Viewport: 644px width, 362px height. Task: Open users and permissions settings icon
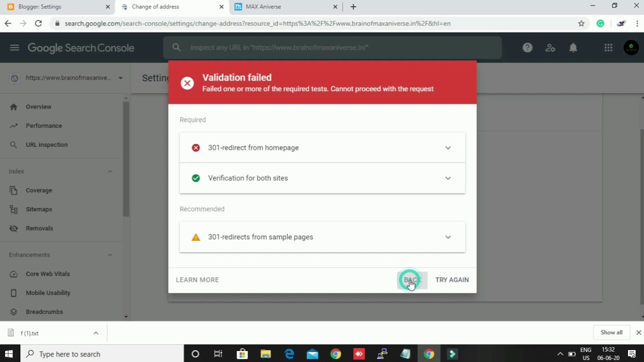click(550, 48)
